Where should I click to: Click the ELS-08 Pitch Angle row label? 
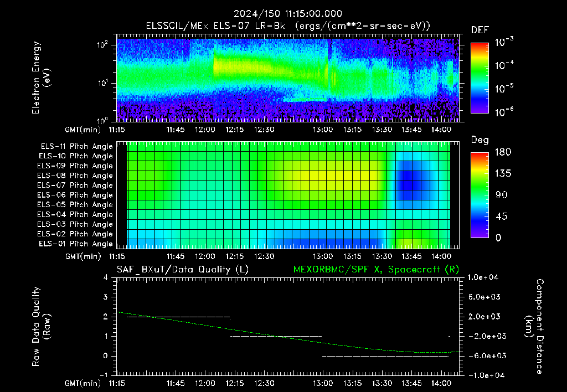(75, 176)
